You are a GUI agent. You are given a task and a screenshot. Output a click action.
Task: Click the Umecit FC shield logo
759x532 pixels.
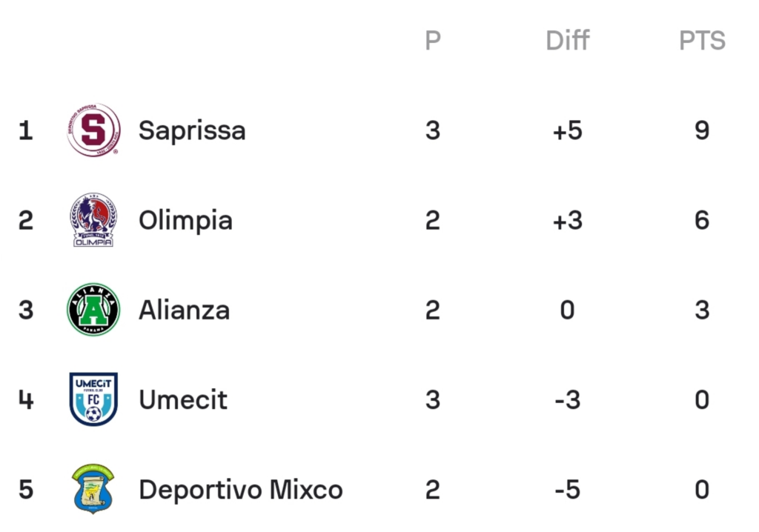tap(93, 399)
